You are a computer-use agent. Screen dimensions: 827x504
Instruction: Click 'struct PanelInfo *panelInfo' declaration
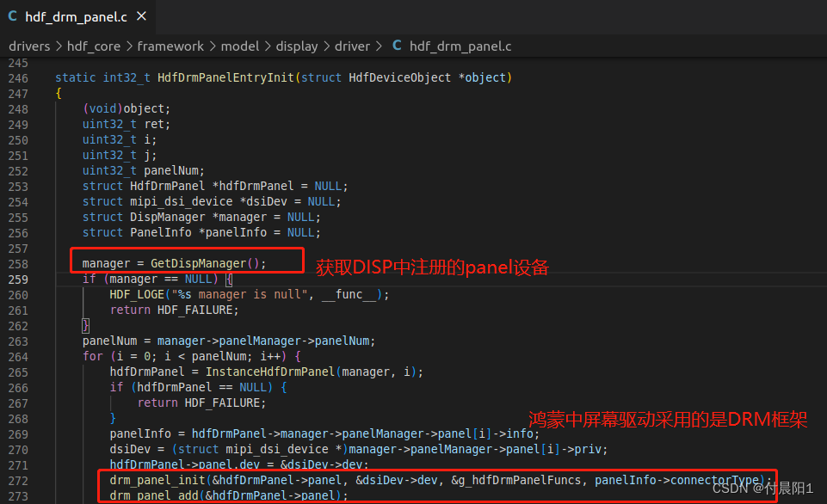(x=175, y=232)
